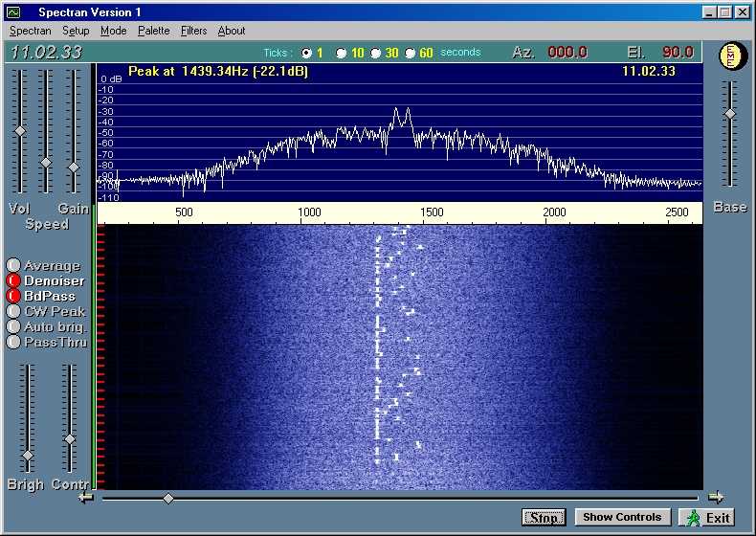The height and width of the screenshot is (536, 756).
Task: Click the Spectran title bar app icon
Action: [x=12, y=12]
